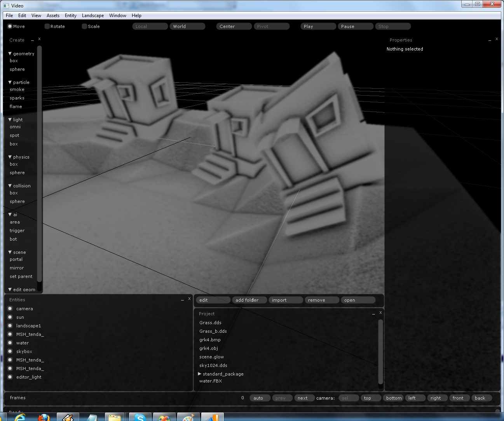Collapse the edit geom section
Image resolution: width=504 pixels, height=421 pixels.
pos(10,290)
